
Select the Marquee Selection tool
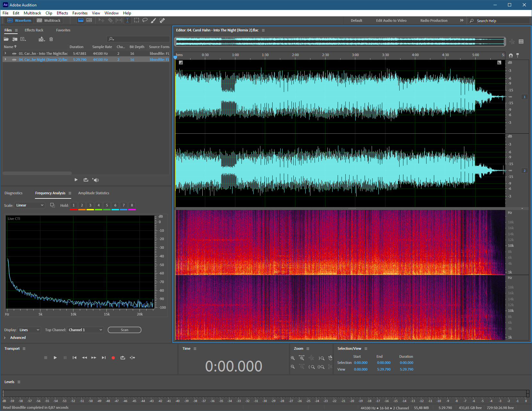[x=137, y=20]
